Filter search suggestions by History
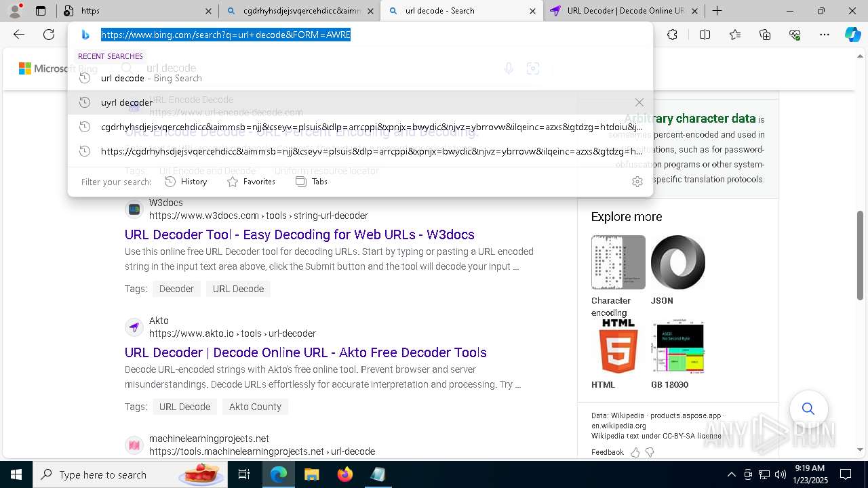This screenshot has height=488, width=868. [186, 182]
